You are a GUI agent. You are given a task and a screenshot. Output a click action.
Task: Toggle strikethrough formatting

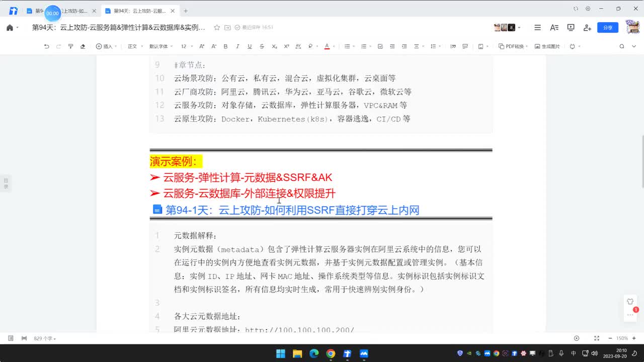[262, 46]
